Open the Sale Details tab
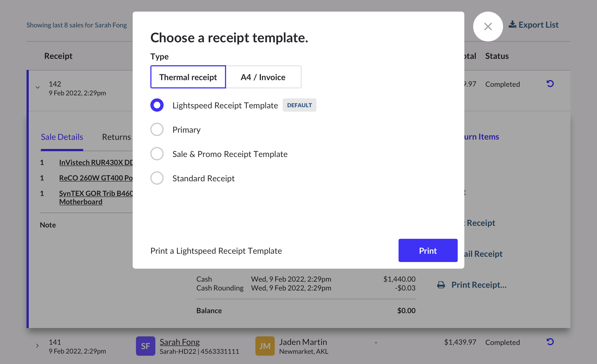This screenshot has width=597, height=364. (62, 137)
